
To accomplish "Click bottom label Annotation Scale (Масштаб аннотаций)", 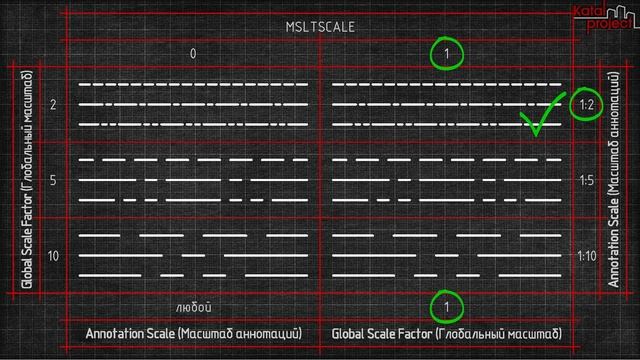I will click(193, 333).
